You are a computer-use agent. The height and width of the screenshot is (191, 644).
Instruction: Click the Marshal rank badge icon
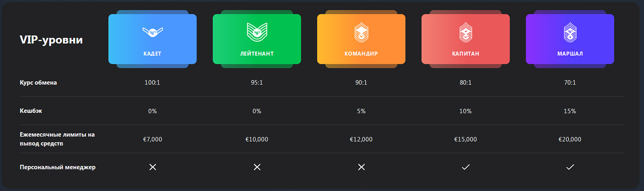click(x=570, y=32)
